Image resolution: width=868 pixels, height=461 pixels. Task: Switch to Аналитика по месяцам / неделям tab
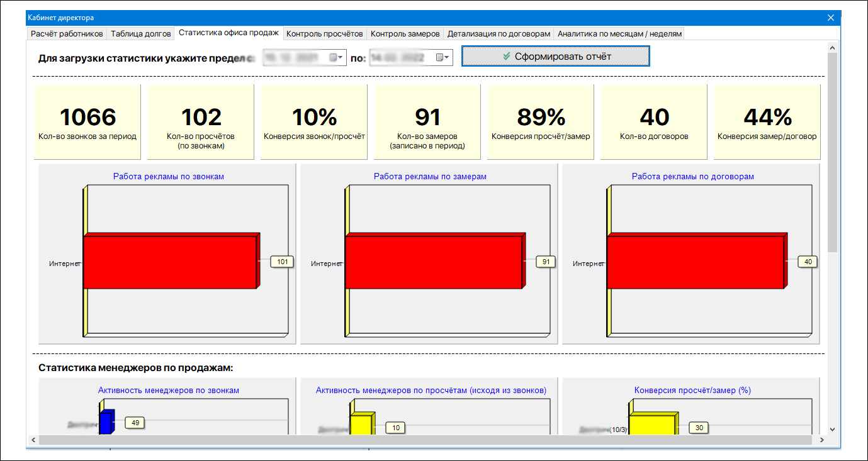pyautogui.click(x=619, y=33)
